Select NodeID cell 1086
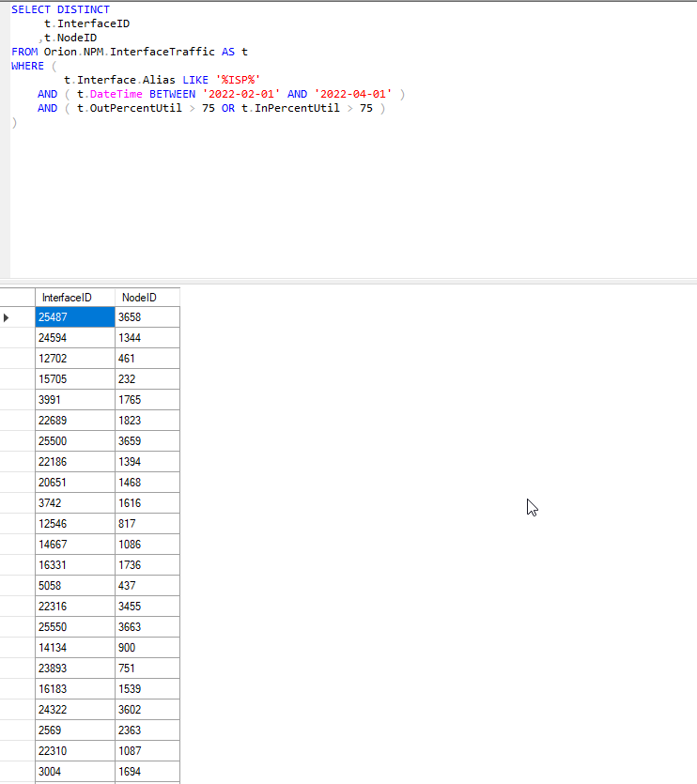The image size is (697, 784). click(147, 545)
